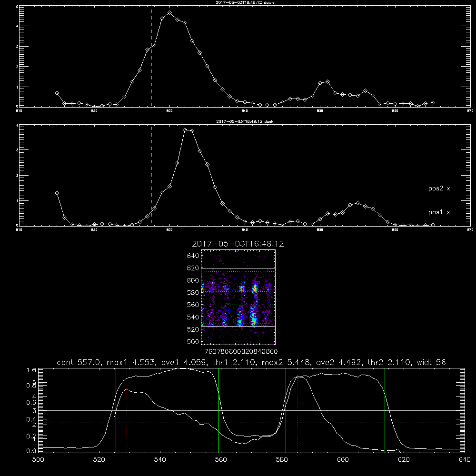This screenshot has height=476, width=476.
Task: Click the '580' label on bottom plot x-axis
Action: click(x=282, y=460)
